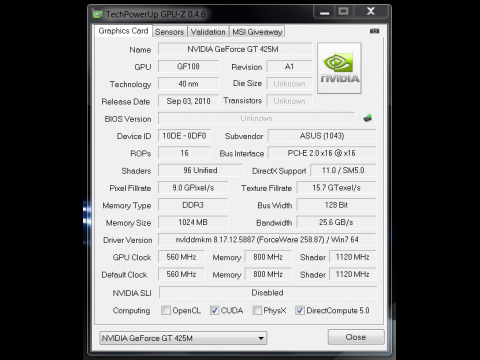This screenshot has width=480, height=360.
Task: Click the Name field NVIDIA GeForce GT 425M
Action: tap(235, 49)
